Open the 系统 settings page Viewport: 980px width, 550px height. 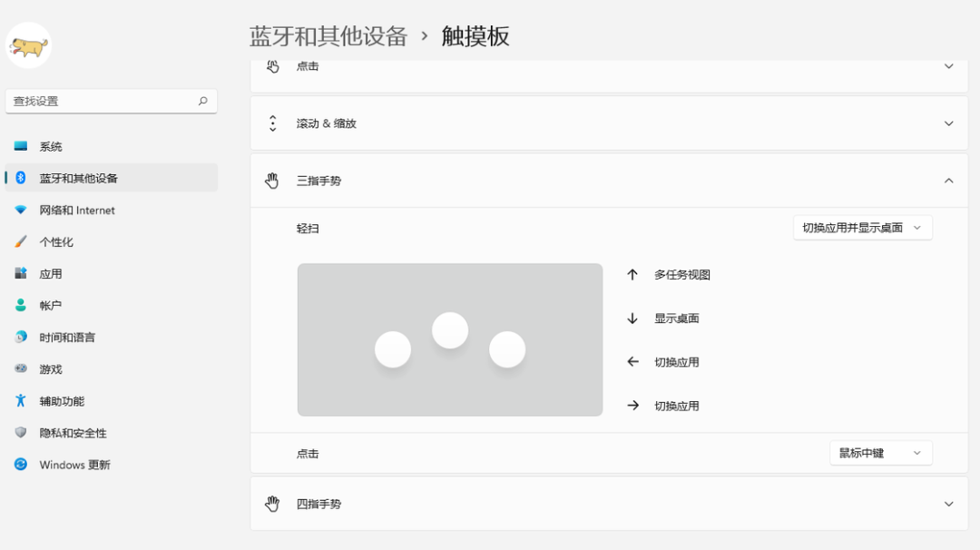click(x=112, y=146)
